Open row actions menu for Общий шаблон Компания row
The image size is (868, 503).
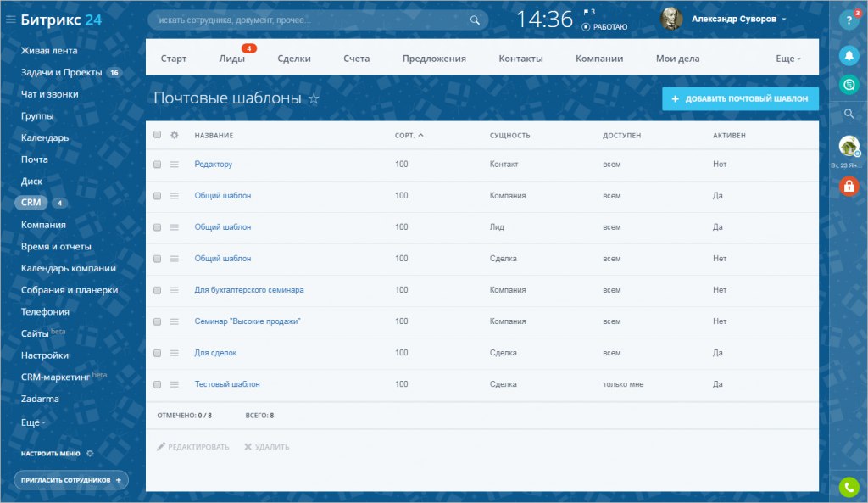point(174,196)
